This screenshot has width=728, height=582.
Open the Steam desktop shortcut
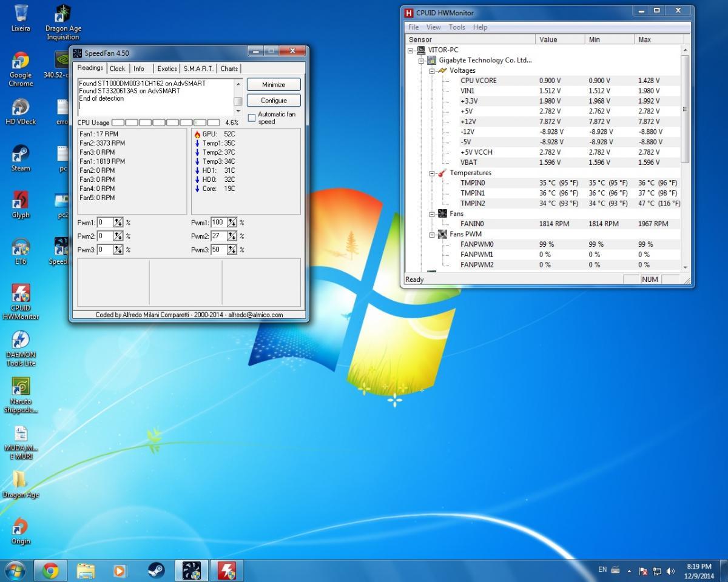tap(21, 158)
